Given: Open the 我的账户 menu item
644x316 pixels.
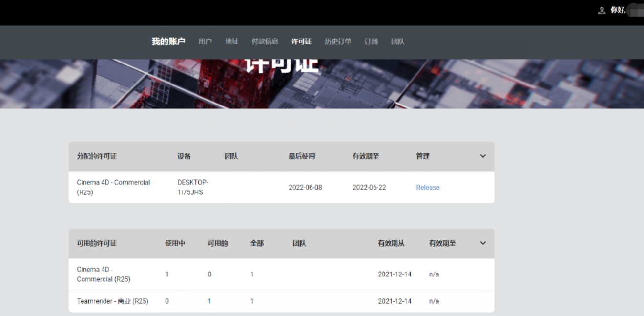Looking at the screenshot, I should point(168,42).
